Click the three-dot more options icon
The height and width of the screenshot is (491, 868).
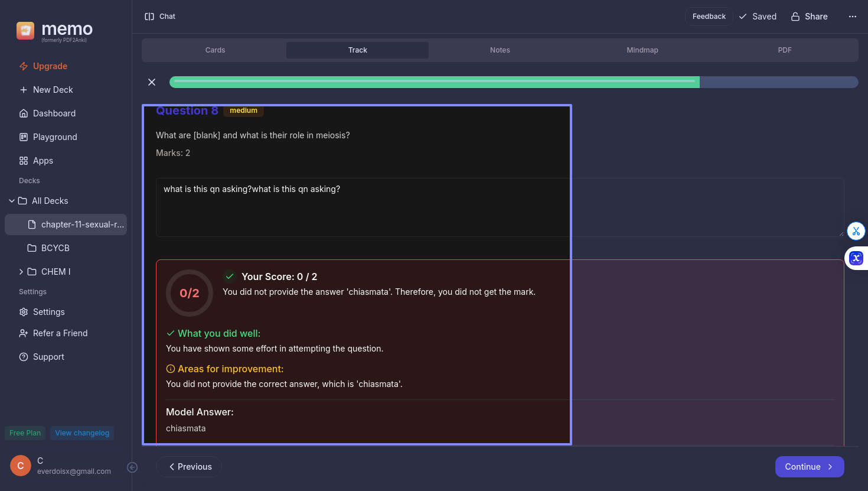(x=852, y=17)
